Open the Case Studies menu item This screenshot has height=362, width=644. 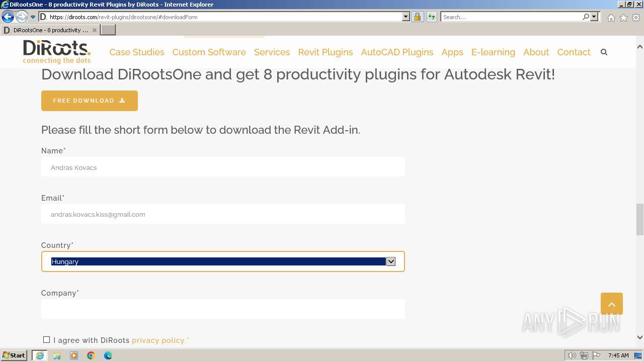click(137, 52)
